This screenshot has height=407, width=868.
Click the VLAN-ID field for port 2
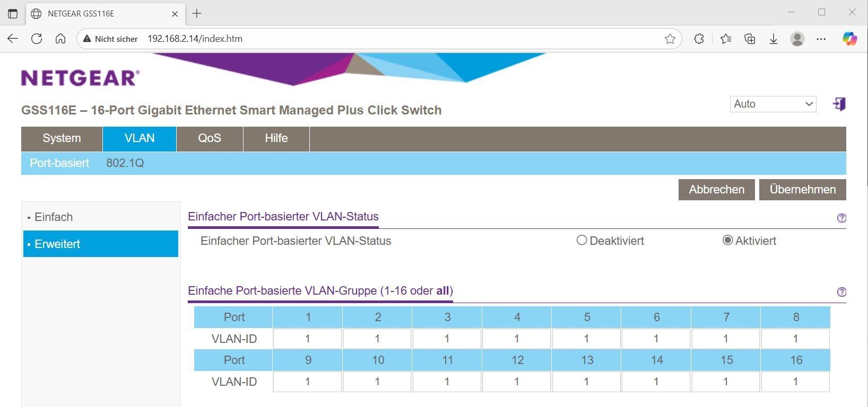377,339
